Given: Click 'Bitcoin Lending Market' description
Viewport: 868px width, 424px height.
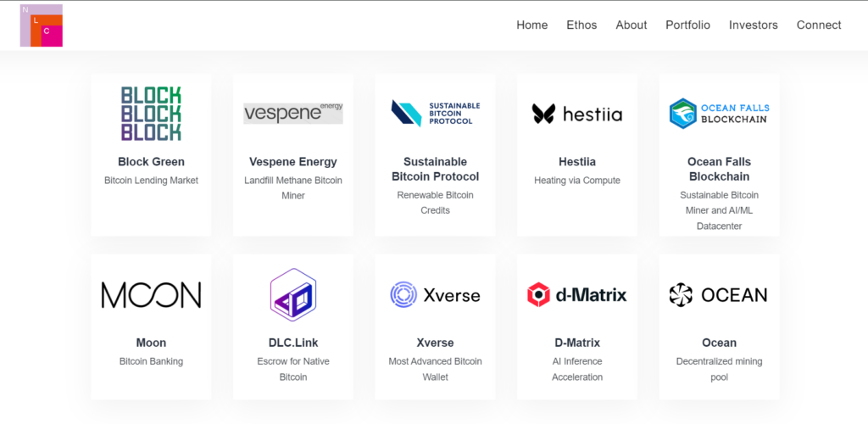Looking at the screenshot, I should [x=151, y=180].
